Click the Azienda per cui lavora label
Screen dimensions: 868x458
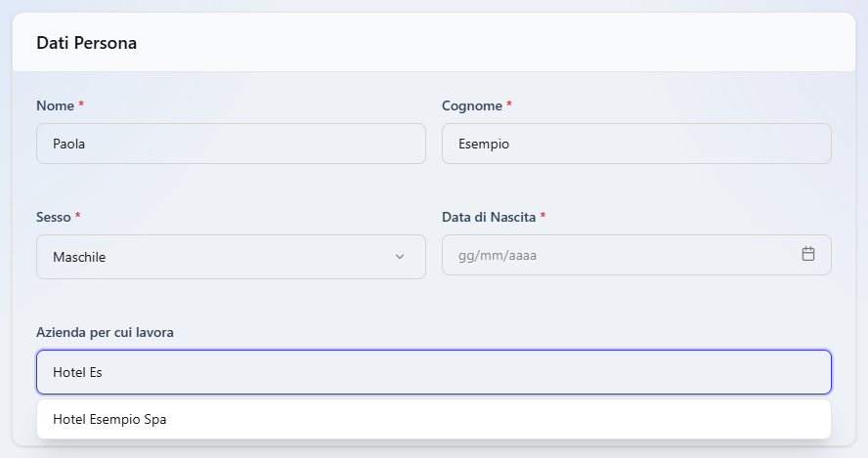(106, 332)
